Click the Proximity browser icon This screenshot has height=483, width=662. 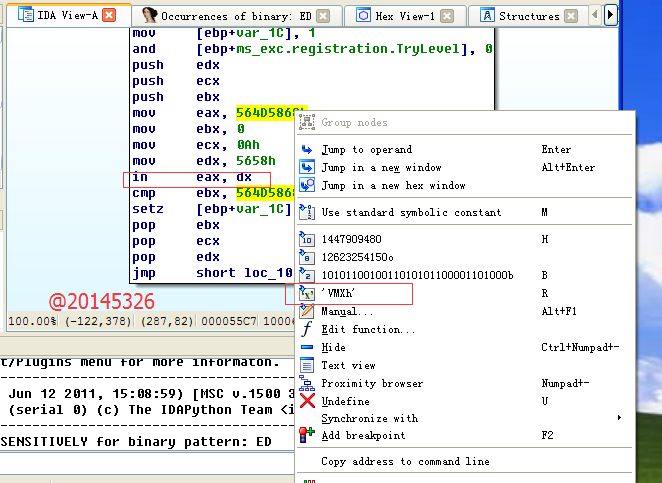pos(307,384)
